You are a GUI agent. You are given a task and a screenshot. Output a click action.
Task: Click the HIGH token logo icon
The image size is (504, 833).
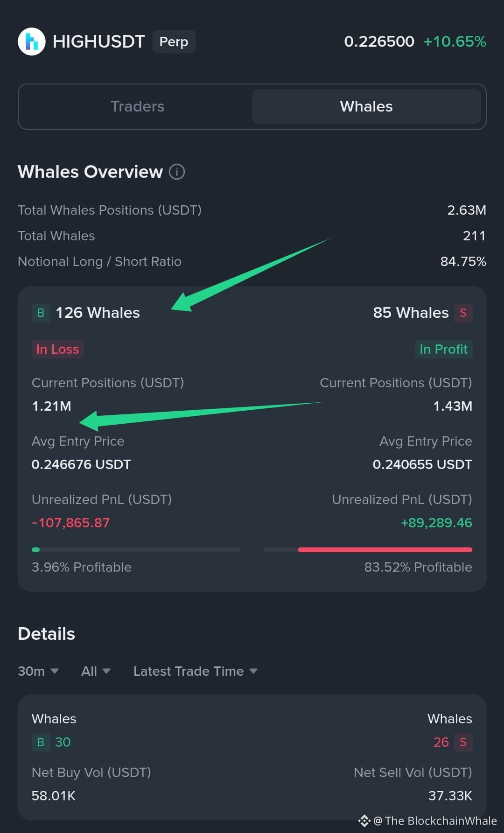(x=32, y=42)
